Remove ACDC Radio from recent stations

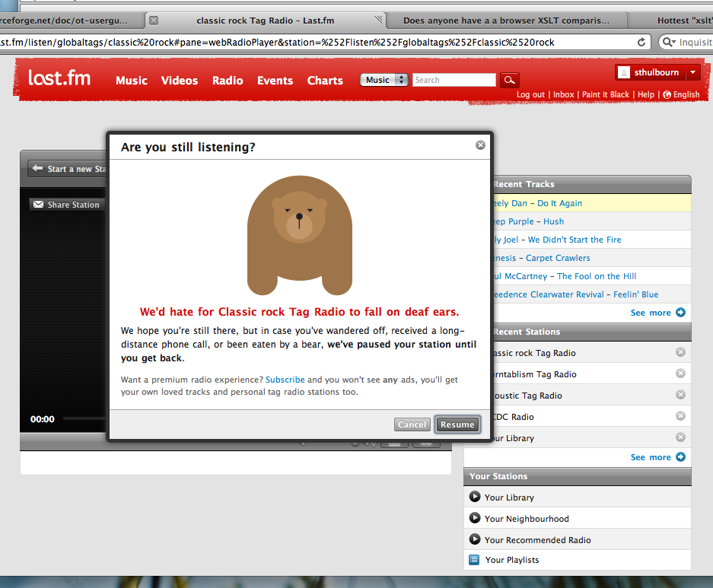[x=680, y=416]
